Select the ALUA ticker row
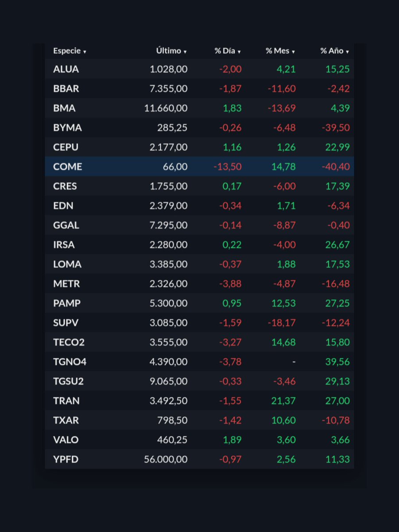The height and width of the screenshot is (532, 399). 199,69
